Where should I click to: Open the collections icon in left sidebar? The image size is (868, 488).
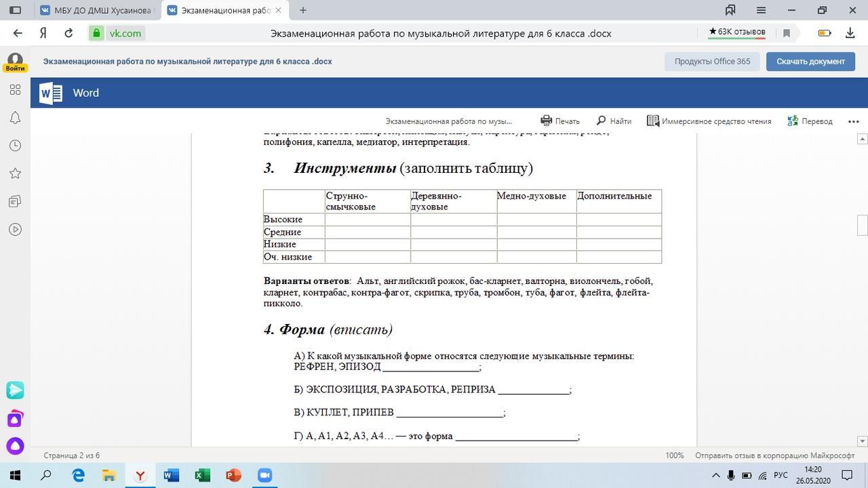point(15,201)
